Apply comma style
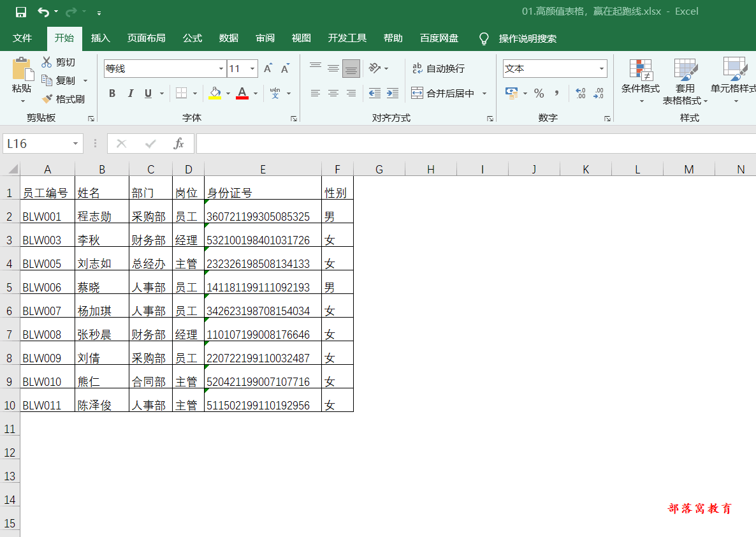 click(557, 93)
